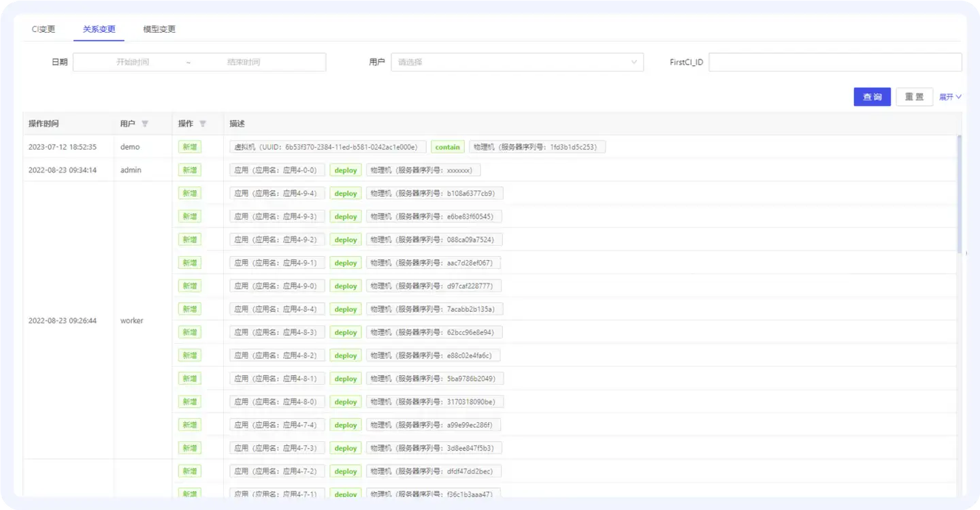Click the 查询 button
The width and height of the screenshot is (980, 510).
[872, 97]
